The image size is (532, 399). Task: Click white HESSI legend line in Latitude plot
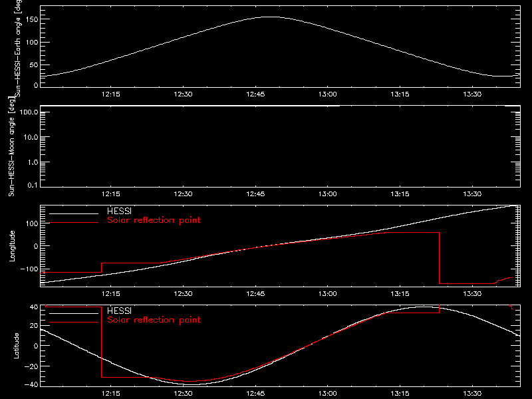[74, 313]
